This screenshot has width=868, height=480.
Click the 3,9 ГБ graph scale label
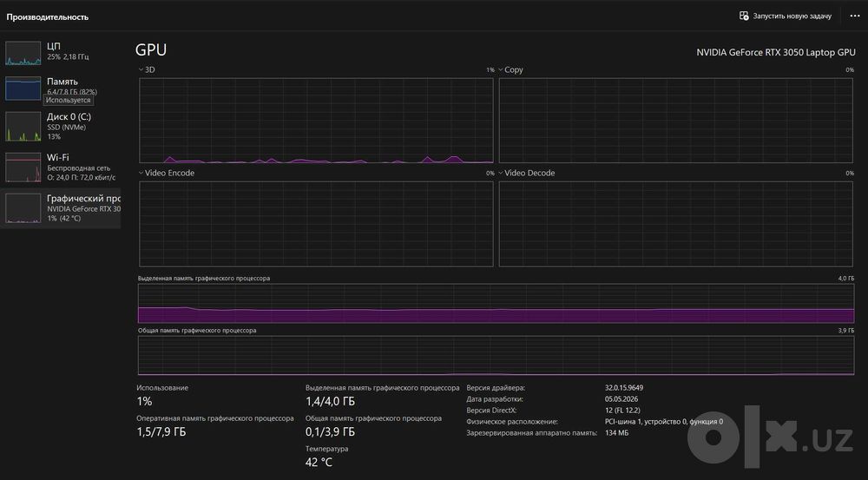[x=845, y=331]
